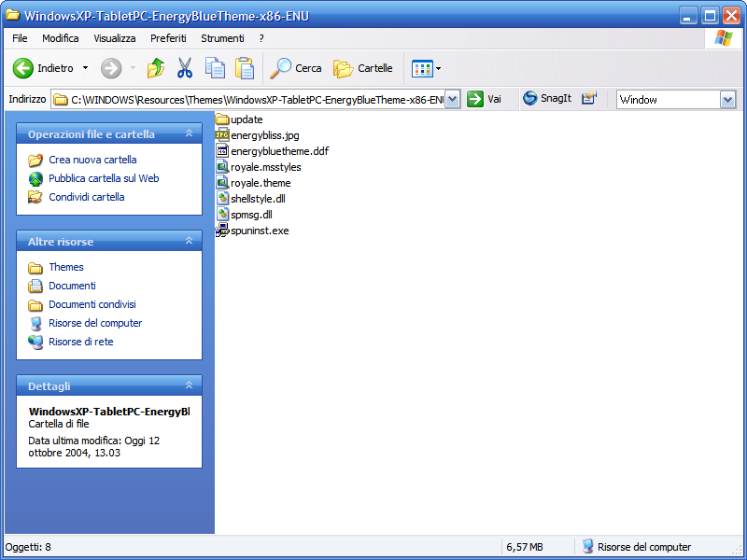Select the royale.theme file icon

click(222, 182)
